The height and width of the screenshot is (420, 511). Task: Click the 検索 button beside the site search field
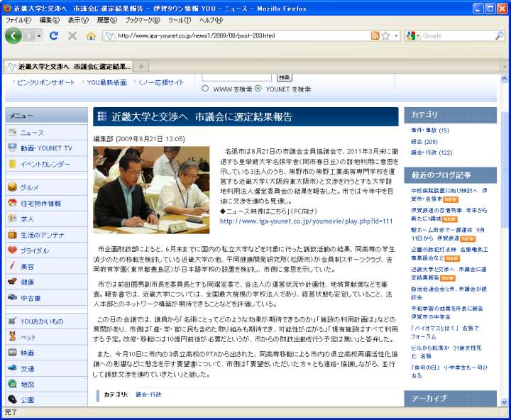point(284,77)
